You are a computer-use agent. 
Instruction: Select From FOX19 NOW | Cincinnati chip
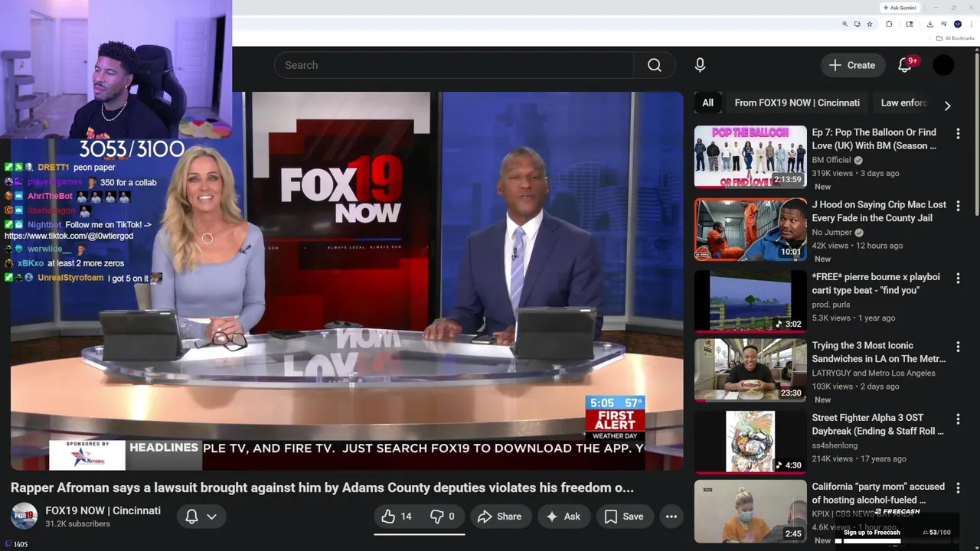pyautogui.click(x=797, y=103)
